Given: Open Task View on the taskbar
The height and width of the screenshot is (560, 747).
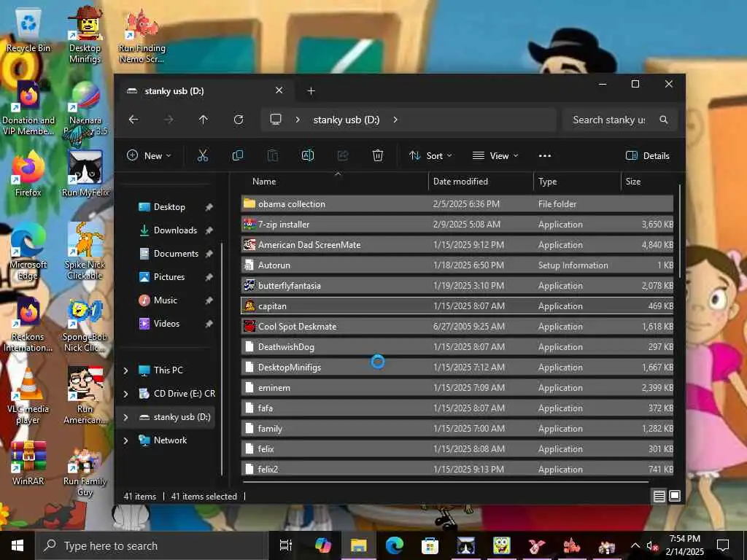Looking at the screenshot, I should point(286,545).
